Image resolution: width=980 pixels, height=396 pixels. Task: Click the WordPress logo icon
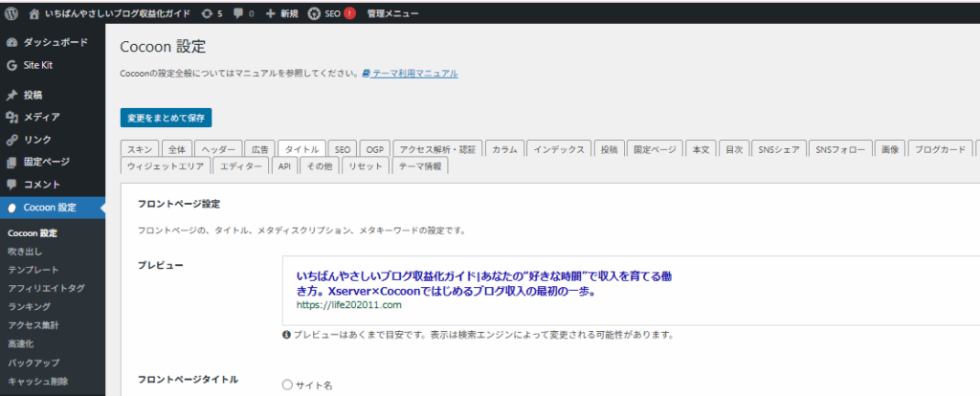pyautogui.click(x=11, y=13)
